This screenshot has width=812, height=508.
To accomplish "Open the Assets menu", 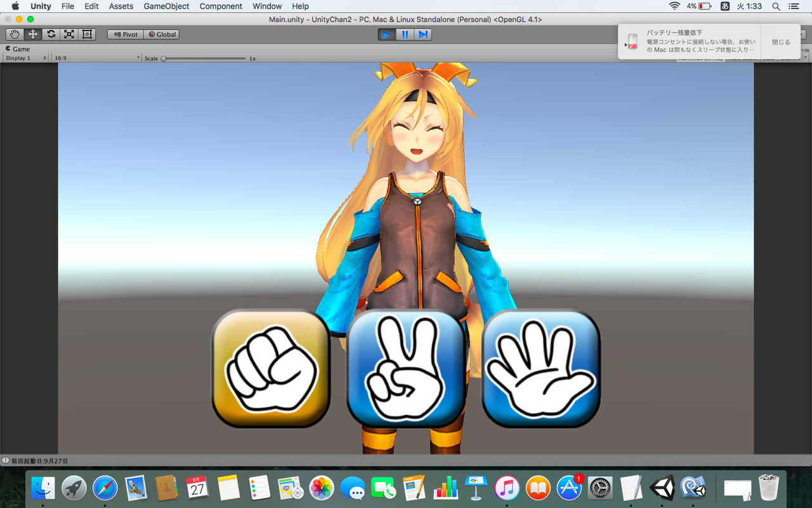I will [x=121, y=6].
